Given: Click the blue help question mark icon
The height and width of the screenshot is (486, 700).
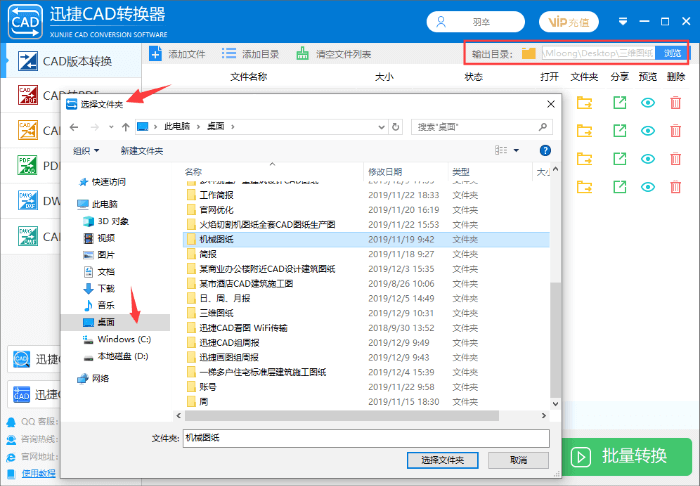Looking at the screenshot, I should [545, 150].
